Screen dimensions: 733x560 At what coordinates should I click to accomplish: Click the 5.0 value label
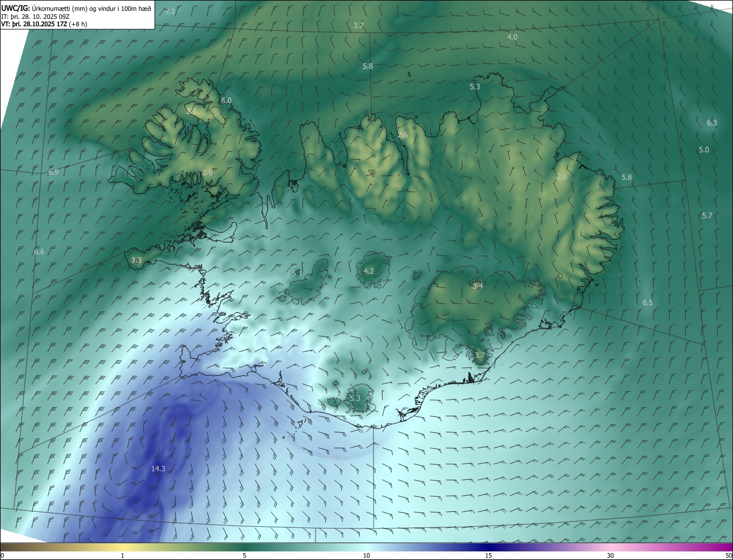pos(704,150)
